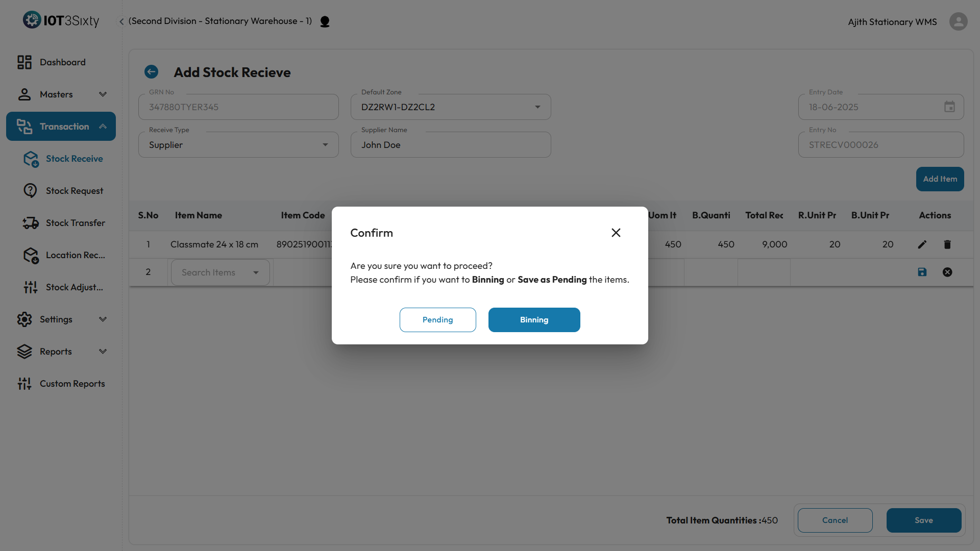Click the Pending button
Screen dimensions: 980x551
coord(437,320)
